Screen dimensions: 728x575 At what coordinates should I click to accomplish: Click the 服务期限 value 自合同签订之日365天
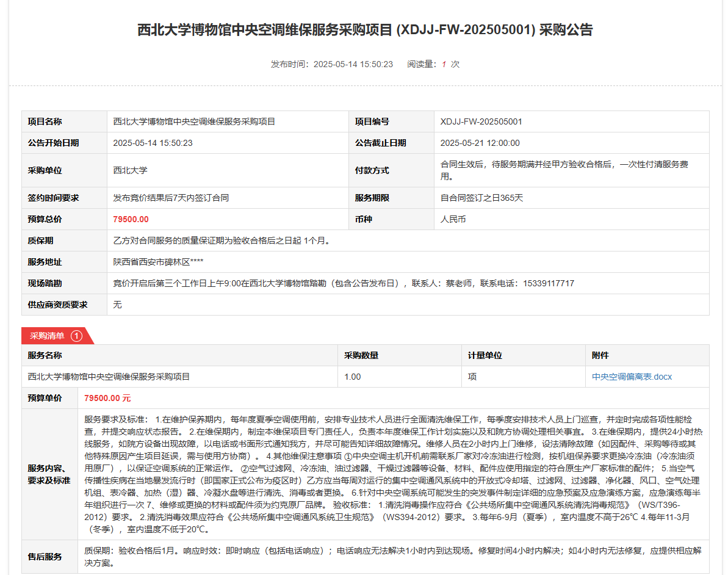(482, 198)
